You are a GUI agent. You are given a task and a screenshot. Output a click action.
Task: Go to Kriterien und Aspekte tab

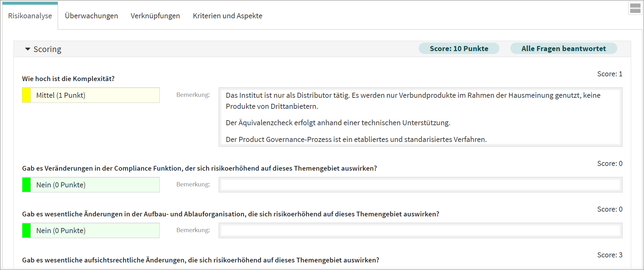point(227,16)
